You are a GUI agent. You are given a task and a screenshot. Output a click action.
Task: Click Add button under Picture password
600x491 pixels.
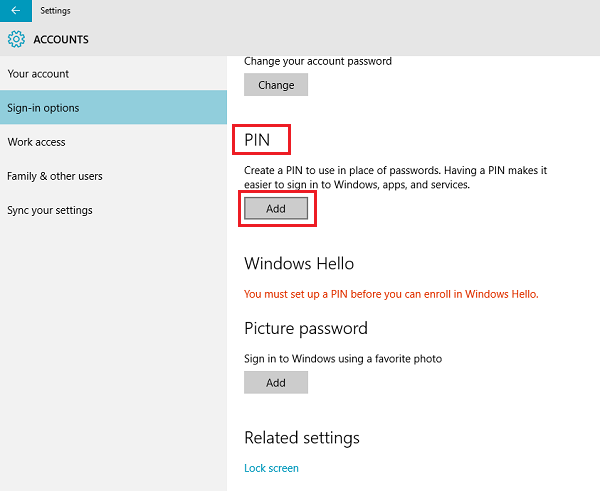pos(276,382)
